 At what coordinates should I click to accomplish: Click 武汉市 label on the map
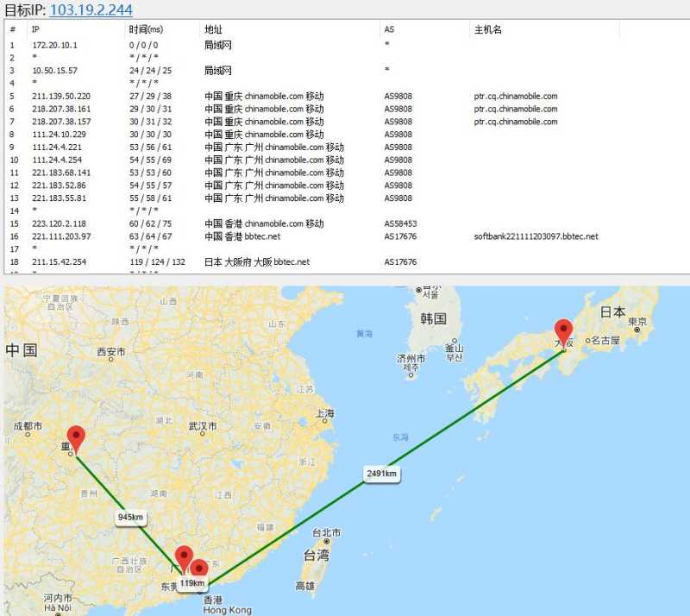(203, 426)
